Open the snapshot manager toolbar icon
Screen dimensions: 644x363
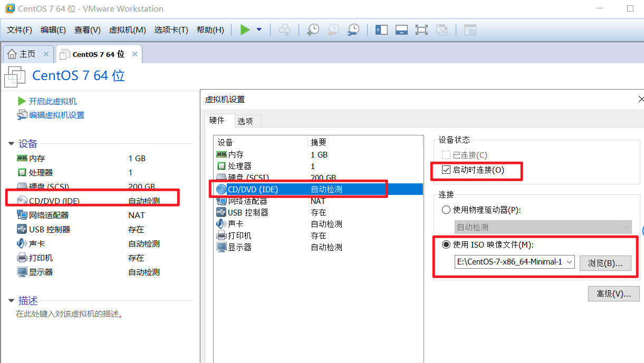pos(353,30)
